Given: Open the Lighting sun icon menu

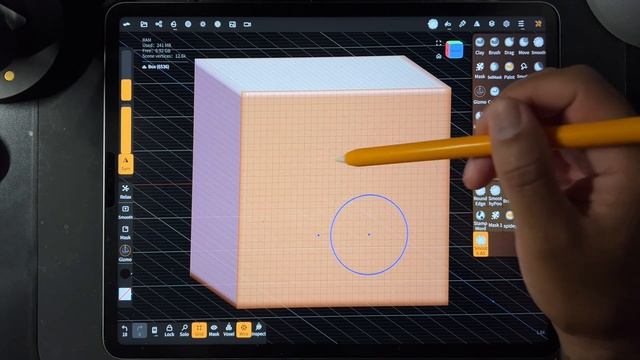Looking at the screenshot, I should click(203, 24).
